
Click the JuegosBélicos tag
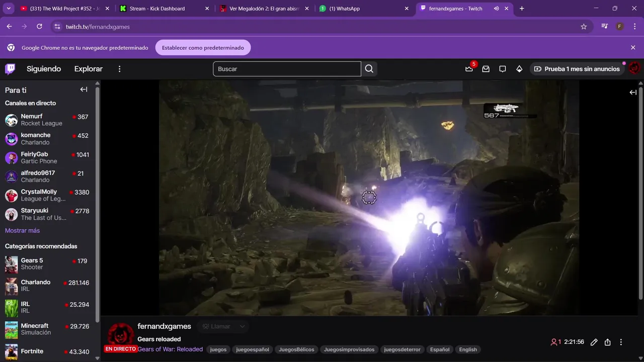click(296, 349)
